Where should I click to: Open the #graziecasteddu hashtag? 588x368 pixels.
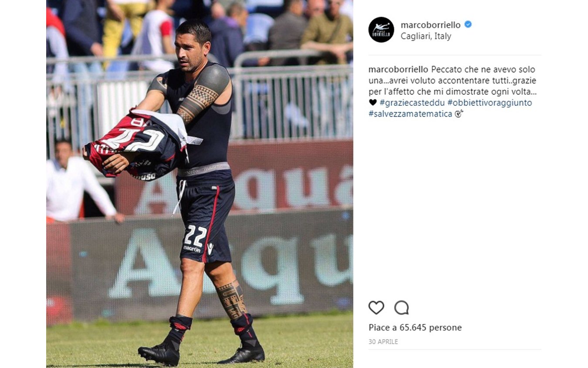(x=412, y=103)
